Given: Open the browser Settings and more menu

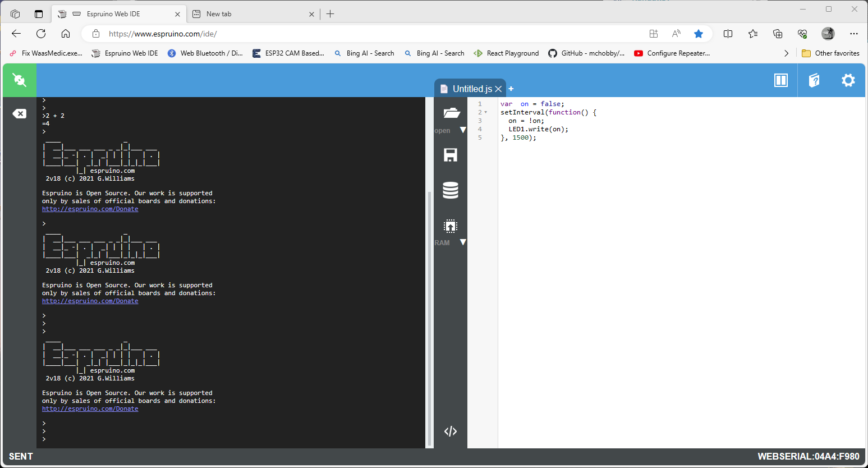Looking at the screenshot, I should pyautogui.click(x=854, y=34).
